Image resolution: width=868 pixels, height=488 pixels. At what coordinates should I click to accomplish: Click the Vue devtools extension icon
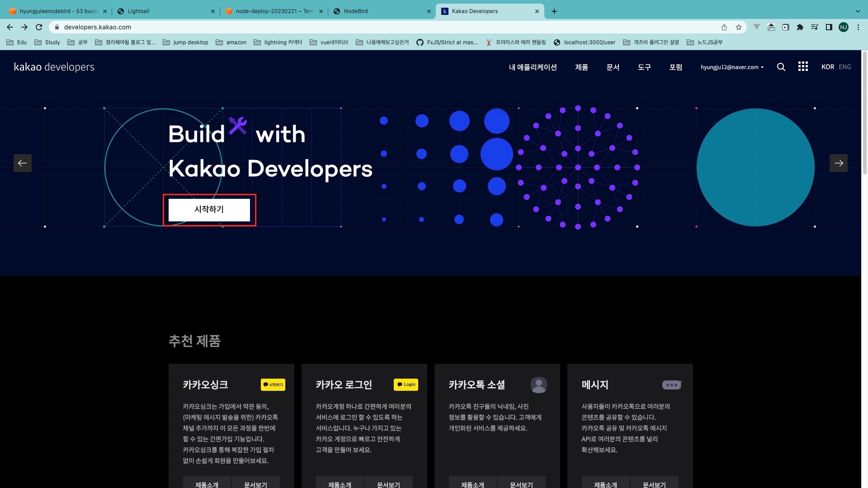tap(757, 27)
